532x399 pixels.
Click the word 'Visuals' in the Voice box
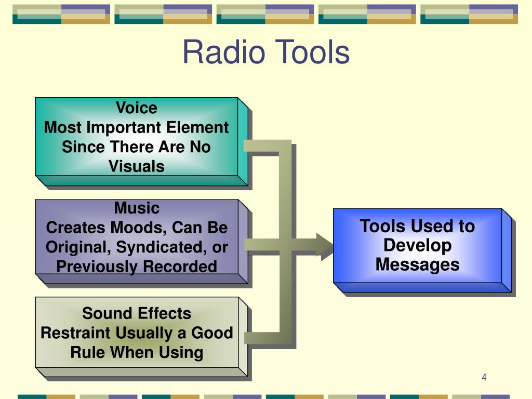pos(137,167)
